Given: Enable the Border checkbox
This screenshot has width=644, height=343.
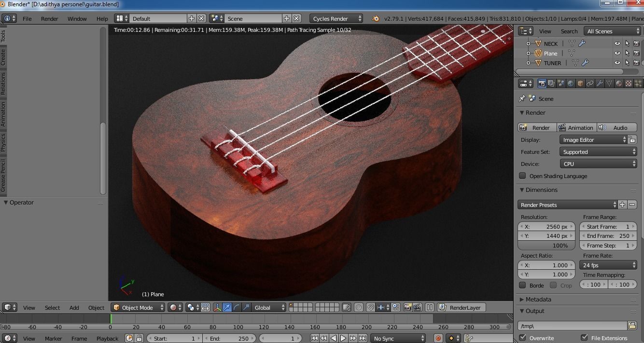Looking at the screenshot, I should 522,285.
